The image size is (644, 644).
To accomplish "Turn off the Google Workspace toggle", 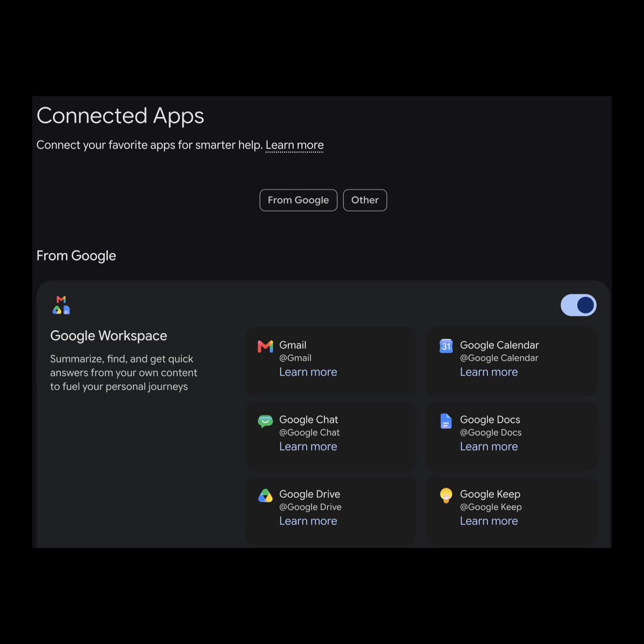I will [578, 305].
